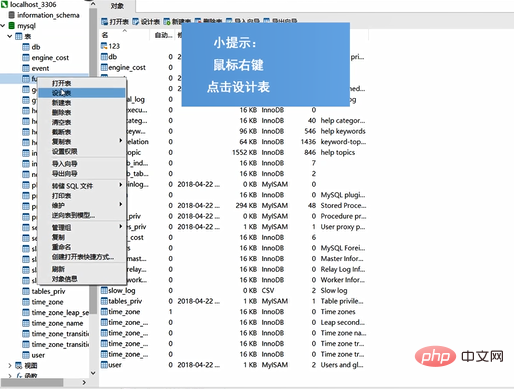
Task: Click the 打开表 toolbar icon
Action: 104,22
